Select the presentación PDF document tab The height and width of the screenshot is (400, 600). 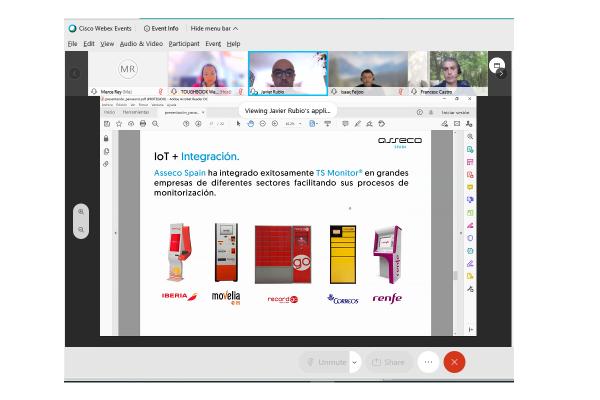click(184, 113)
